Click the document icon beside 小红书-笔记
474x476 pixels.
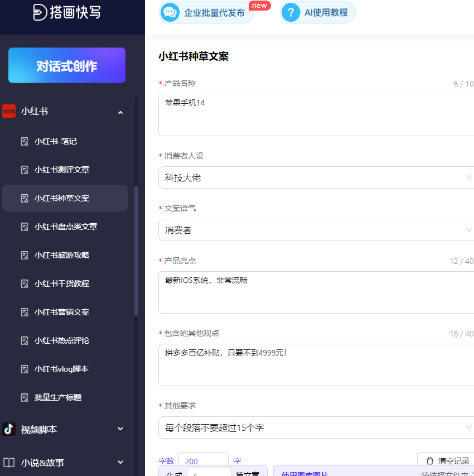click(x=25, y=142)
